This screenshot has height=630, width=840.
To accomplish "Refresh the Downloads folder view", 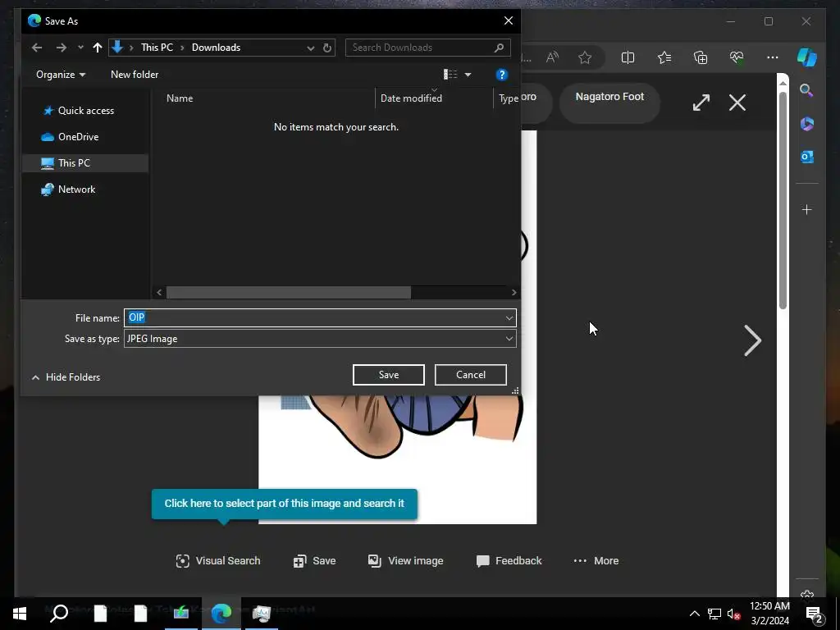I will click(x=327, y=48).
